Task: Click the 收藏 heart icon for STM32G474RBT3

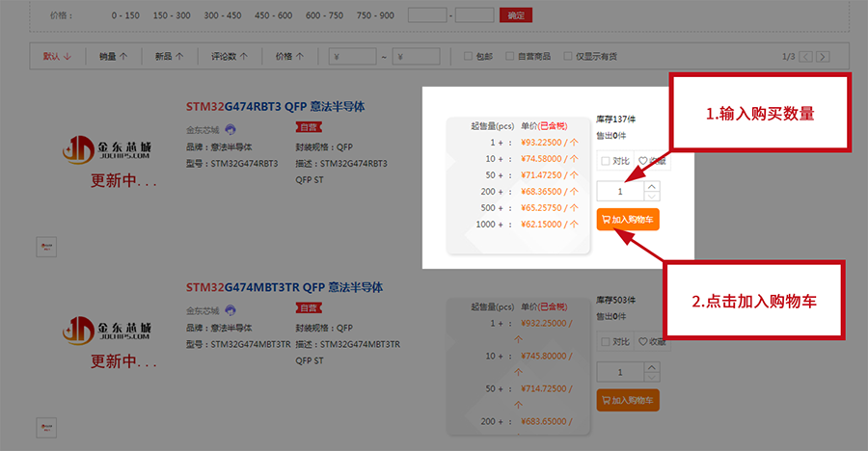Action: point(643,161)
